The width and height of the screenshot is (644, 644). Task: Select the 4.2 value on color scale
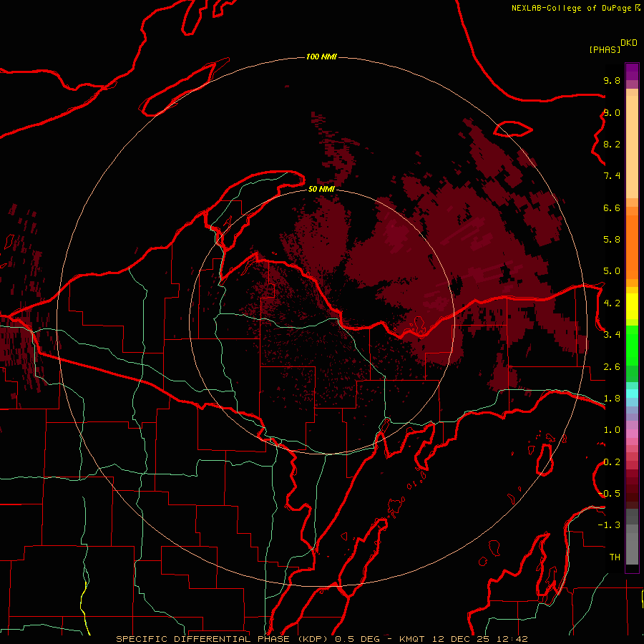[612, 303]
